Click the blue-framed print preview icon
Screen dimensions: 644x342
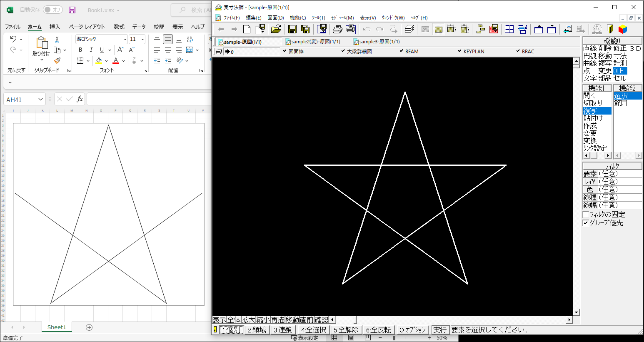(351, 29)
